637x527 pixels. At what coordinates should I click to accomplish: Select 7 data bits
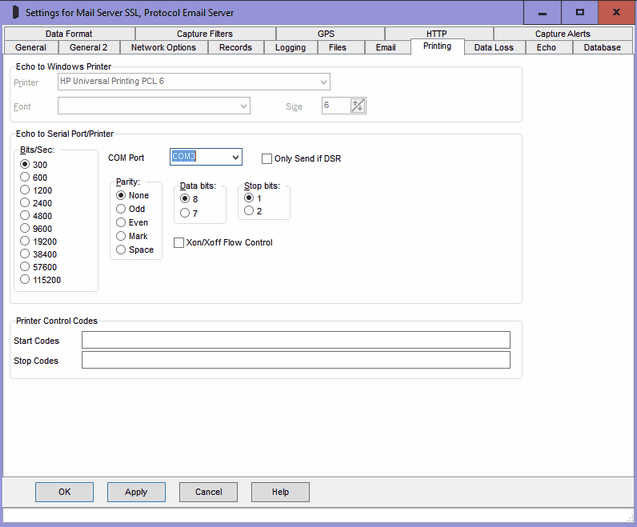[x=184, y=213]
